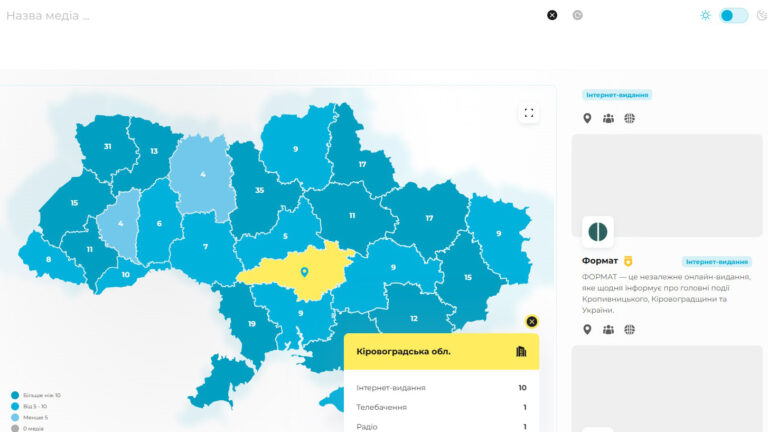Select the map region labeled 12

pyautogui.click(x=414, y=318)
